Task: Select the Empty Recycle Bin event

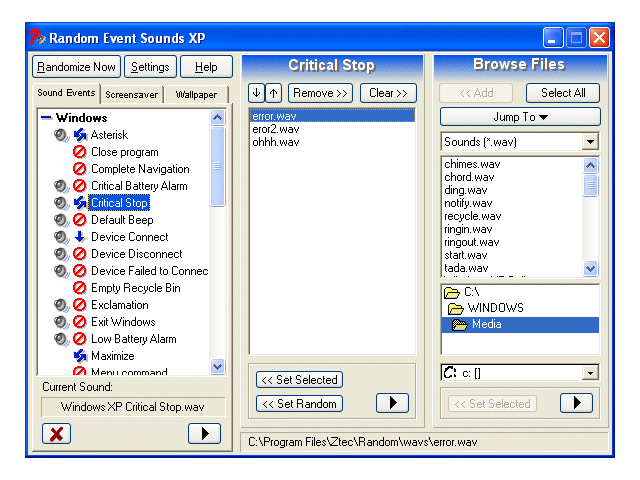Action: click(x=136, y=288)
